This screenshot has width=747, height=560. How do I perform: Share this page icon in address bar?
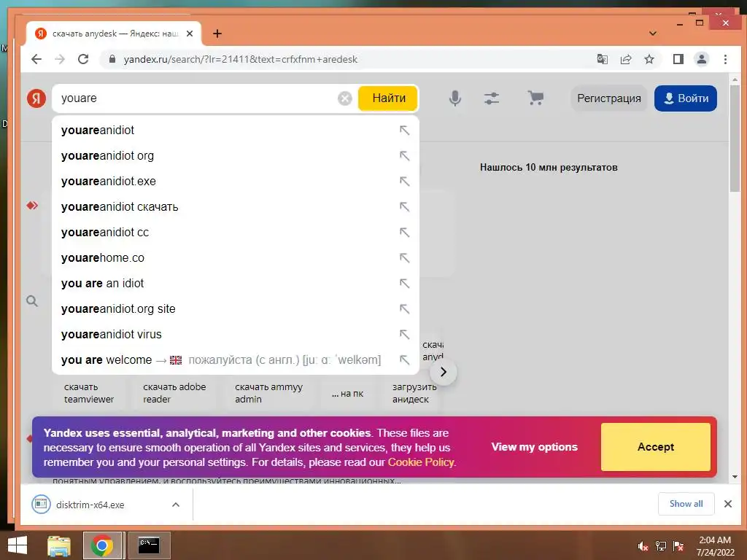(626, 59)
